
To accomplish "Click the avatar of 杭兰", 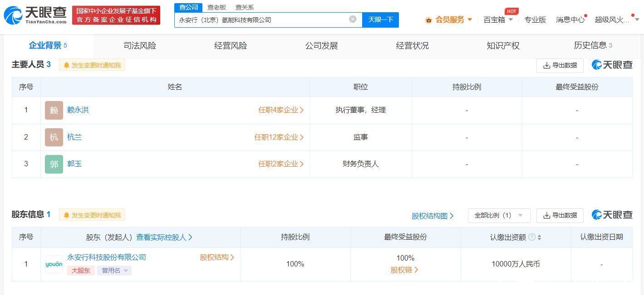I will (x=54, y=137).
